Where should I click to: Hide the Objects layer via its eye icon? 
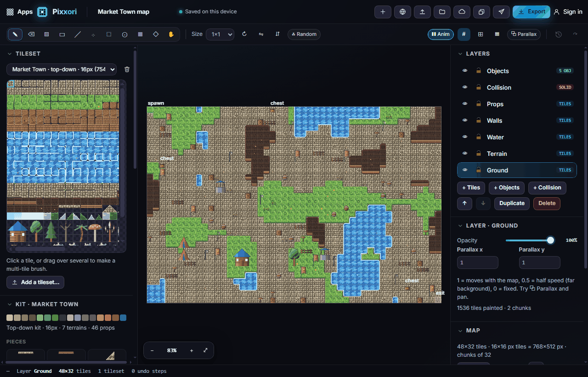tap(465, 71)
